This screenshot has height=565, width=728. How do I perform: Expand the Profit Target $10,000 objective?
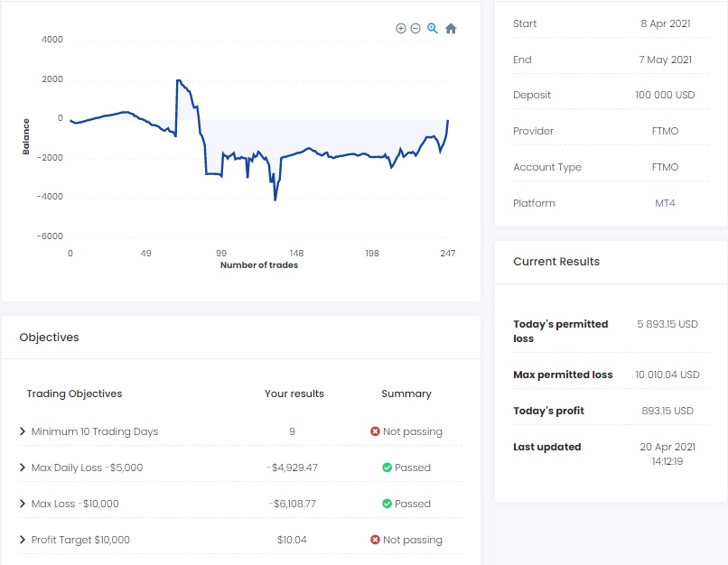point(23,540)
